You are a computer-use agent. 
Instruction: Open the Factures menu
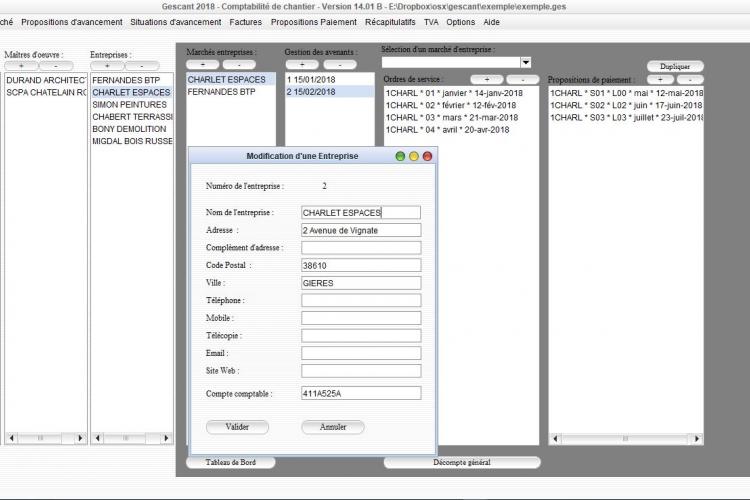click(x=245, y=22)
